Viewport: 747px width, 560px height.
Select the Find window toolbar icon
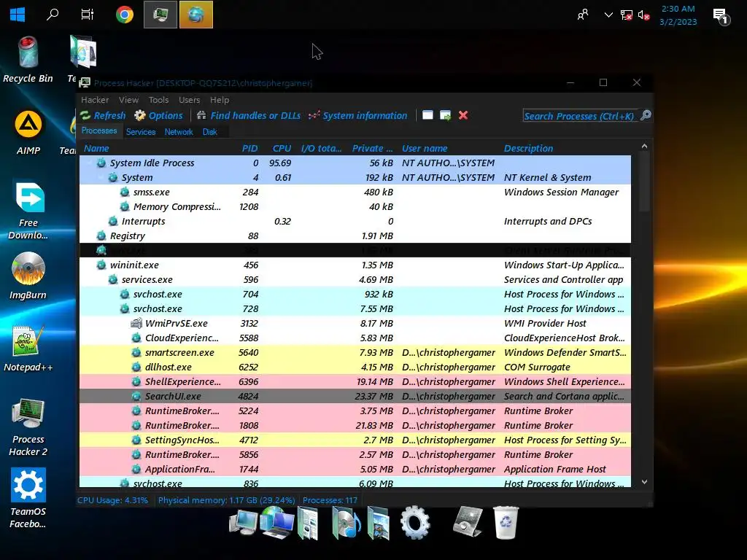(x=427, y=115)
